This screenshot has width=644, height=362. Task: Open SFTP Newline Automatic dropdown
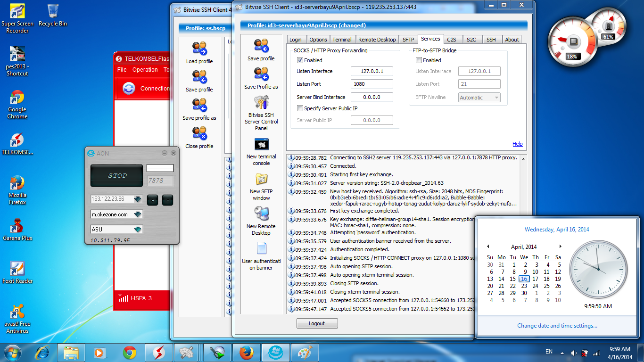click(479, 98)
